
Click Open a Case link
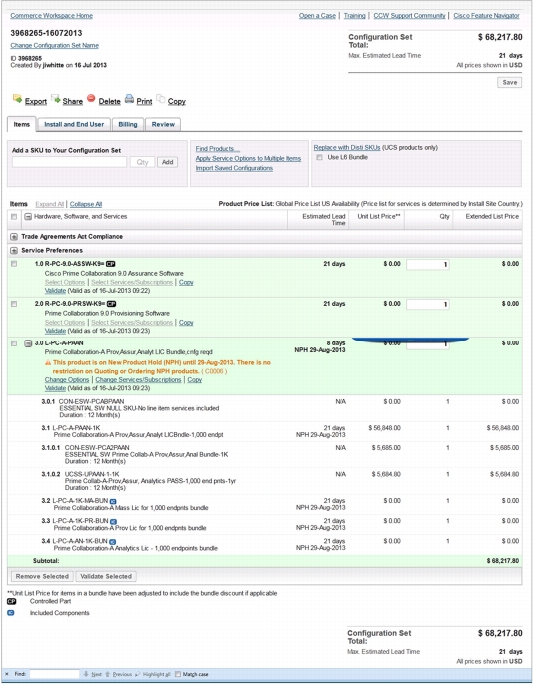click(317, 16)
